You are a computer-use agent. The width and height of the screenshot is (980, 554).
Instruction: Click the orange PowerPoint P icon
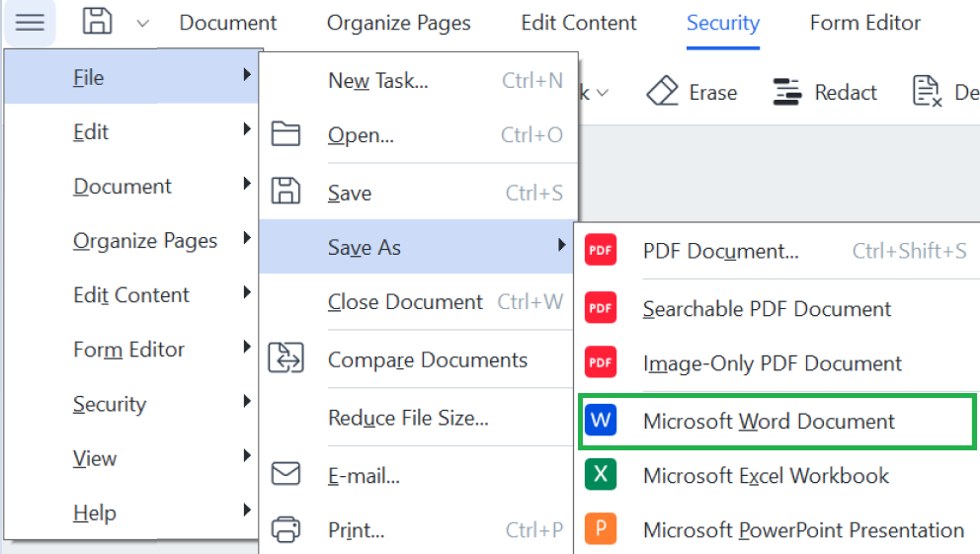601,528
